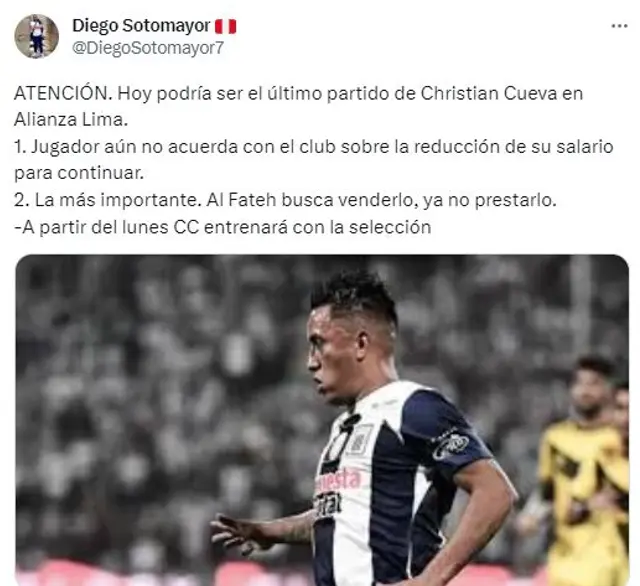Click the sponsor badge on the jersey sleeve

(450, 444)
